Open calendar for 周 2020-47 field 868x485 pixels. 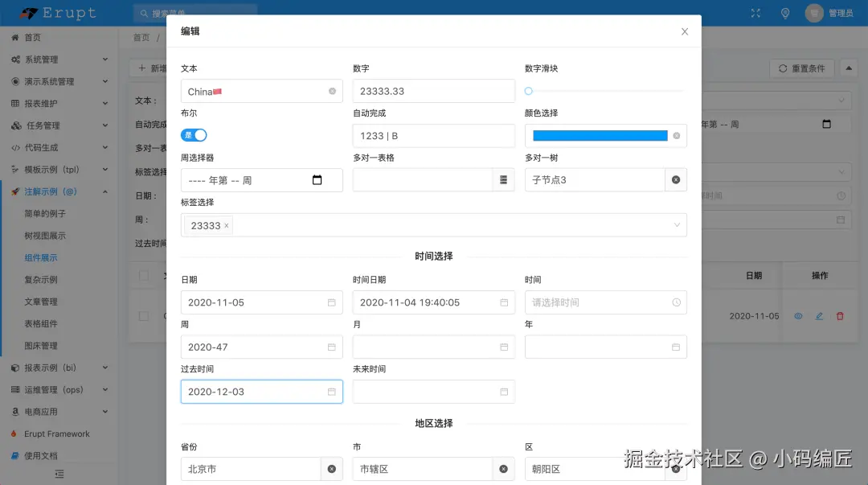tap(332, 347)
